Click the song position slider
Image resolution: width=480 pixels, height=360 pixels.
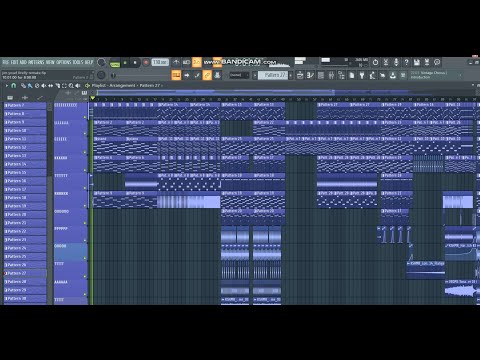[140, 76]
